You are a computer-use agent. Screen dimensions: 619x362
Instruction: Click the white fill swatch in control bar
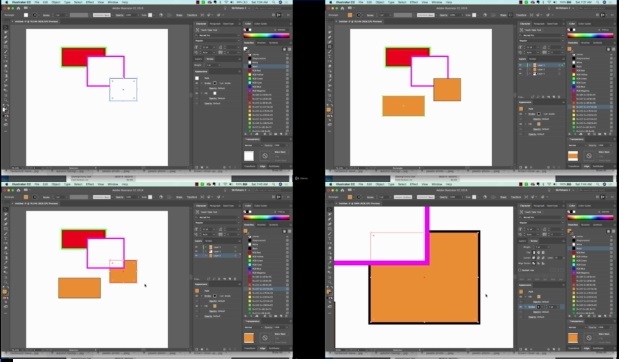26,15
